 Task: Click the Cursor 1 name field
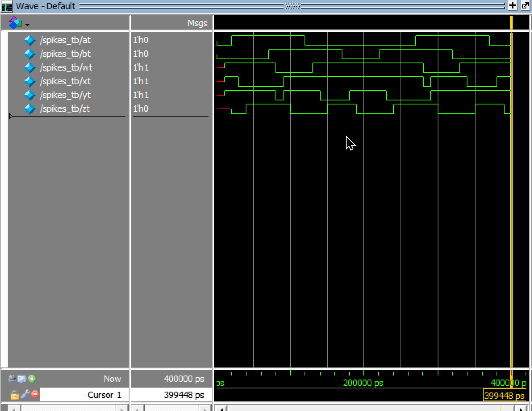[x=84, y=395]
